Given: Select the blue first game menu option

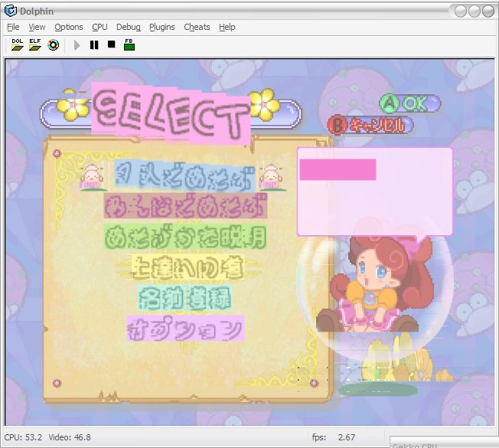Looking at the screenshot, I should (185, 176).
